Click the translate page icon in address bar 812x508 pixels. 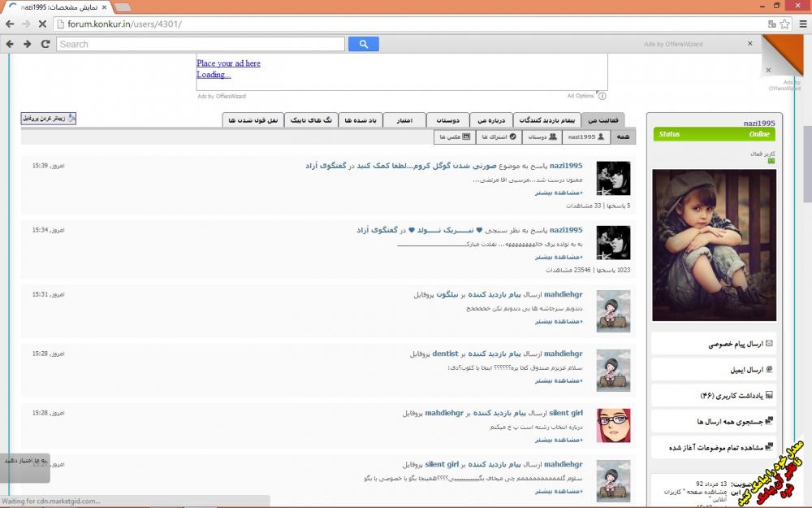point(771,24)
